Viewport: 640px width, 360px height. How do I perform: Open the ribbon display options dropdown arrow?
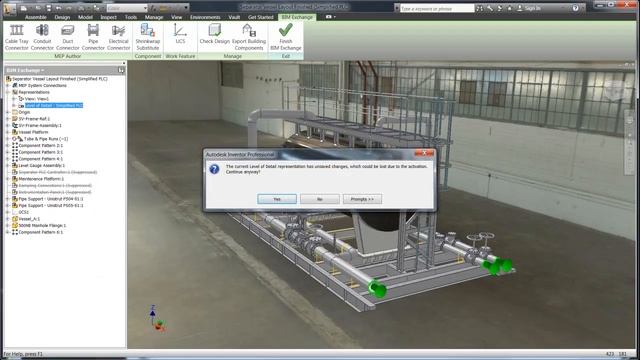335,17
